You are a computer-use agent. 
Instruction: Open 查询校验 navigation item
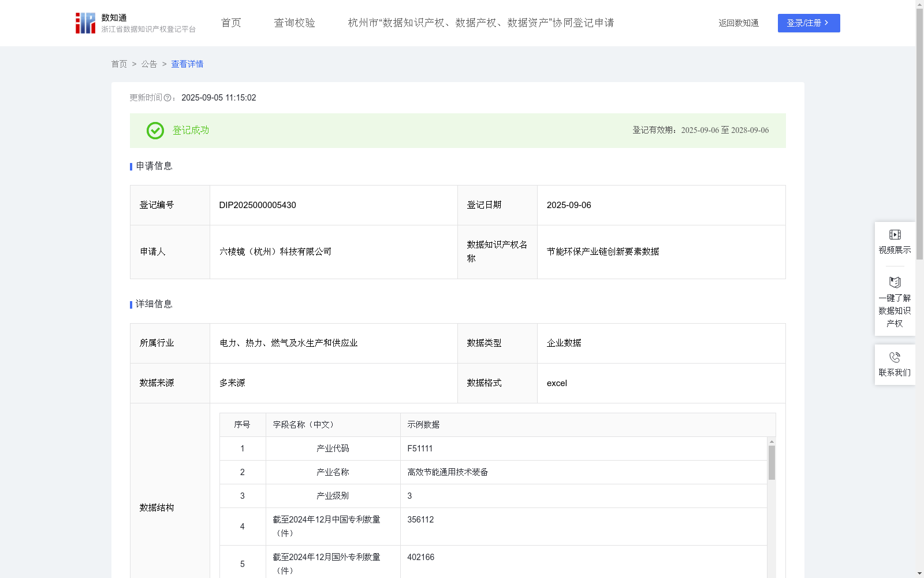pyautogui.click(x=295, y=23)
